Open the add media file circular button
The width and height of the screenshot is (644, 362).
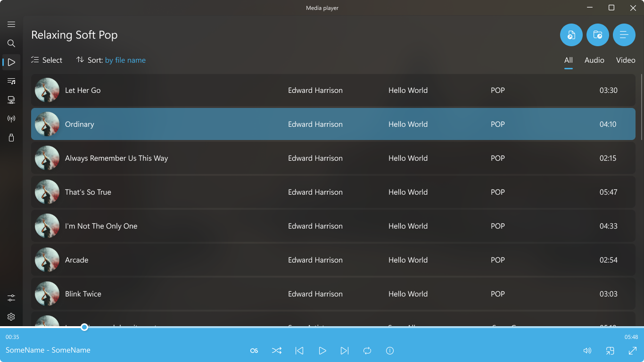pos(571,34)
